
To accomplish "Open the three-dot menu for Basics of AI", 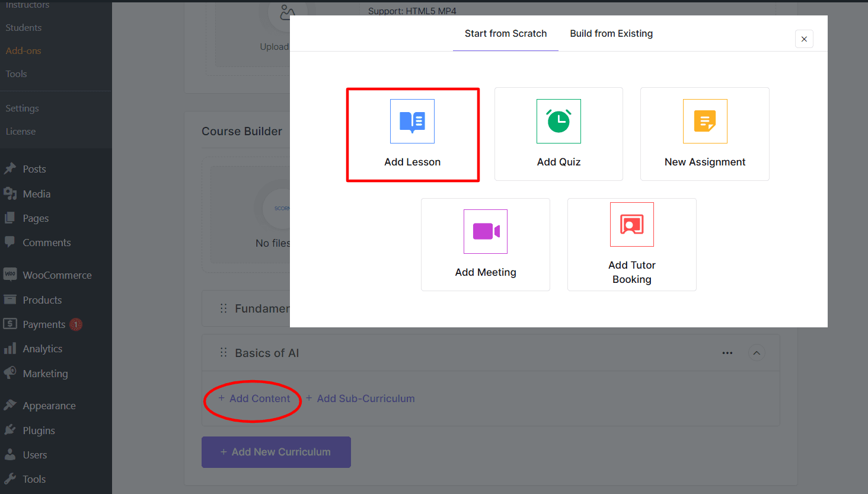I will (x=727, y=353).
